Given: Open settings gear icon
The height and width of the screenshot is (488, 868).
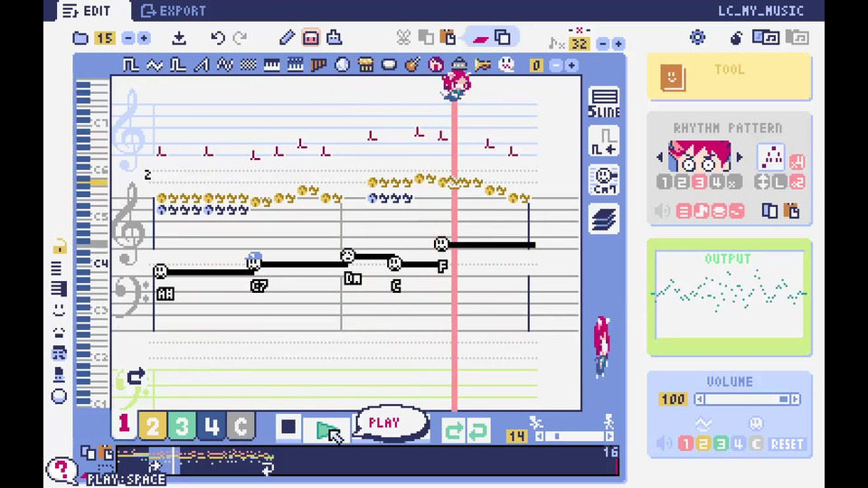Looking at the screenshot, I should (x=697, y=38).
